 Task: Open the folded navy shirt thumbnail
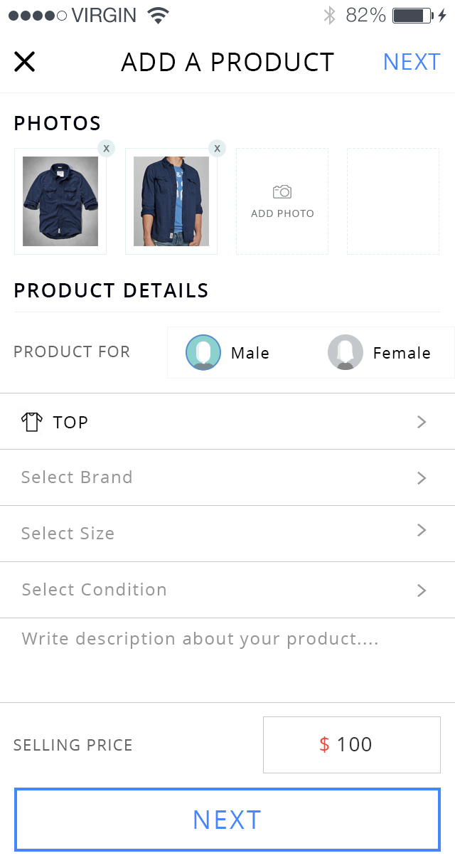pyautogui.click(x=60, y=201)
